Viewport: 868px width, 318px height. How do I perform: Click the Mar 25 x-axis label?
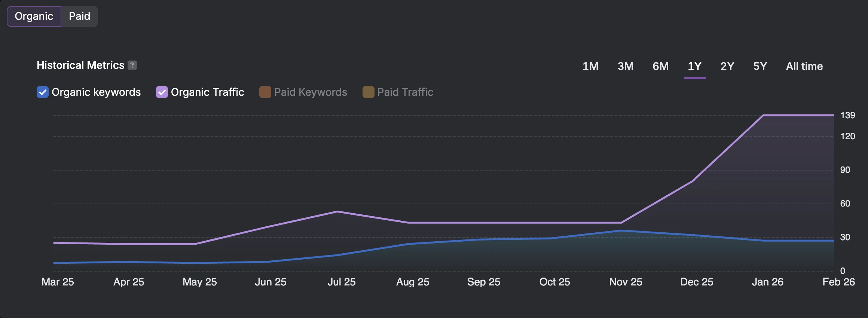pos(58,282)
